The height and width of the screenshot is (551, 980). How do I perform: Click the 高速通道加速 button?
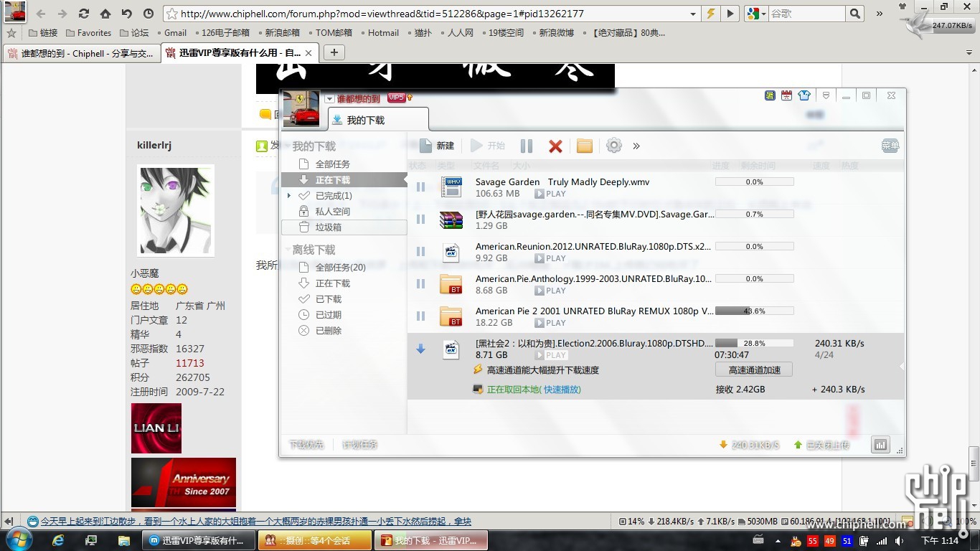tap(754, 369)
